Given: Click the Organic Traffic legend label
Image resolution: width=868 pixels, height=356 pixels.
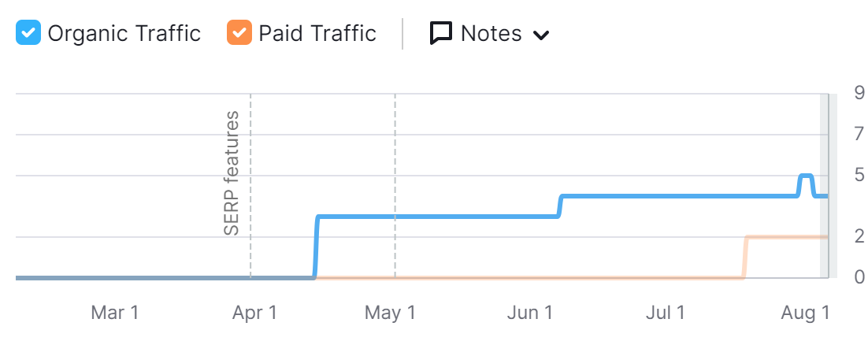Looking at the screenshot, I should (x=124, y=34).
